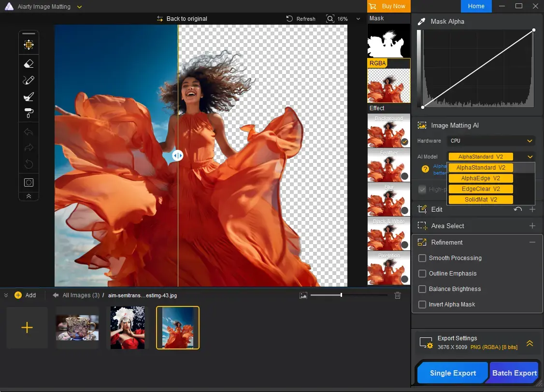Image resolution: width=544 pixels, height=392 pixels.
Task: Select the Paint roller tool
Action: pos(29,112)
